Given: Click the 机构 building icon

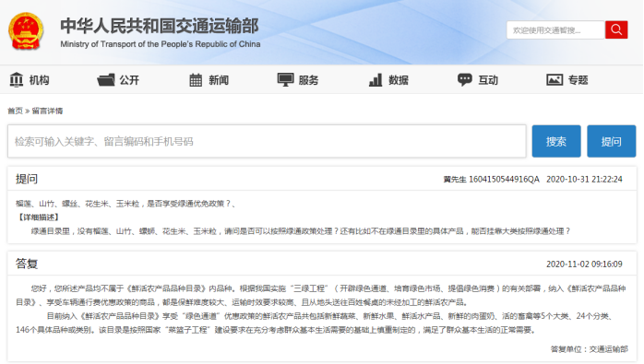Looking at the screenshot, I should pyautogui.click(x=17, y=79).
